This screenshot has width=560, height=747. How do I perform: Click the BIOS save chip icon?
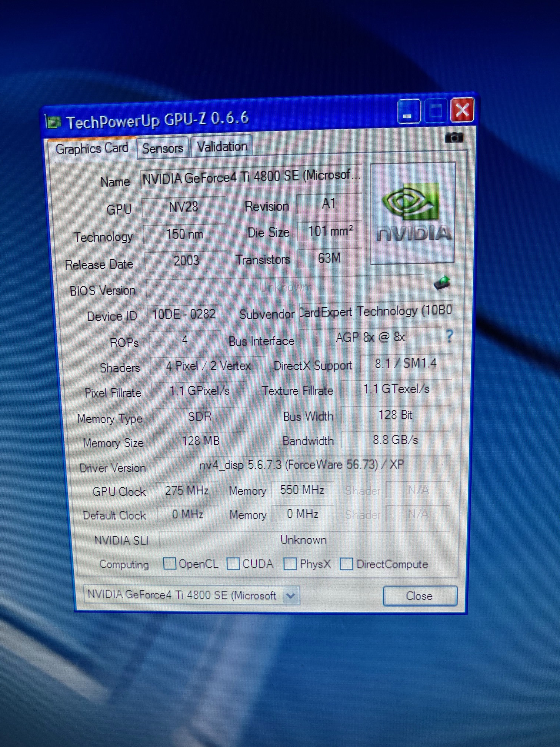click(441, 283)
